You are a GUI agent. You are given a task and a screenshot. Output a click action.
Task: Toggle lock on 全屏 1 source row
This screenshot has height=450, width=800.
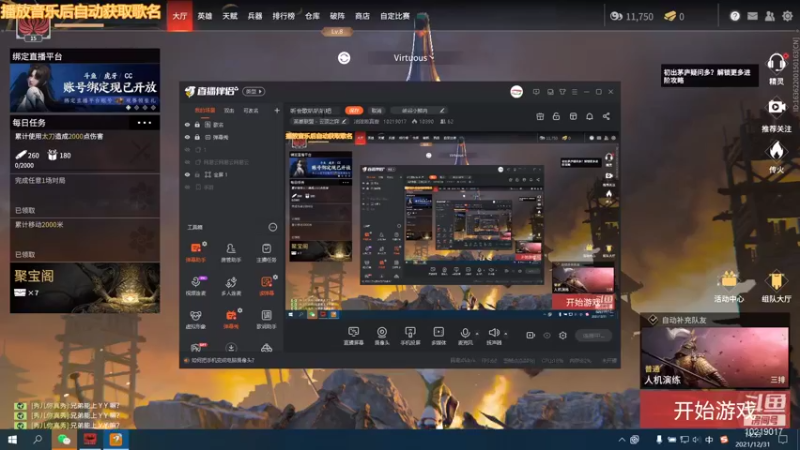tap(197, 174)
